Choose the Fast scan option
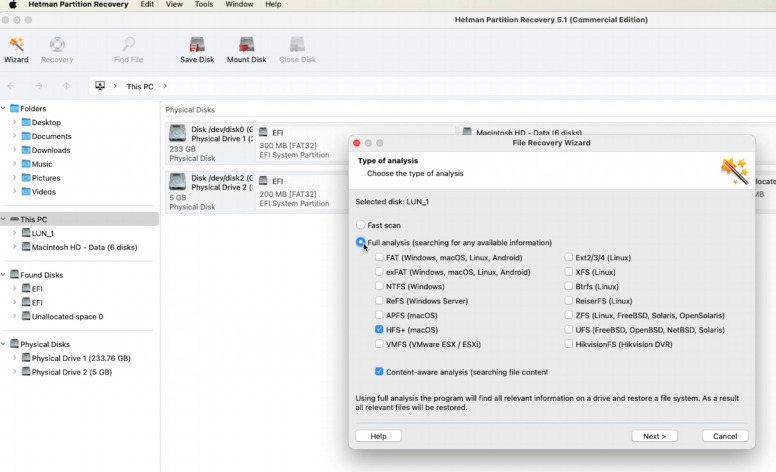This screenshot has width=776, height=472. point(361,225)
